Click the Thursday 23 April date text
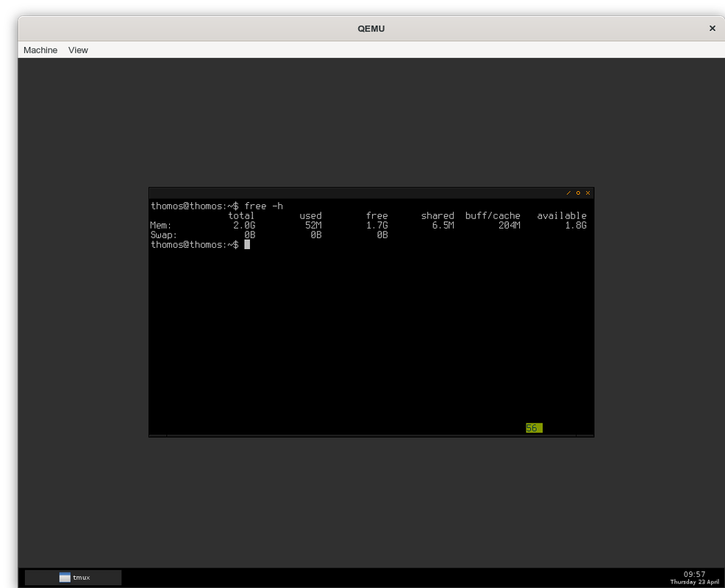725x588 pixels. click(694, 582)
